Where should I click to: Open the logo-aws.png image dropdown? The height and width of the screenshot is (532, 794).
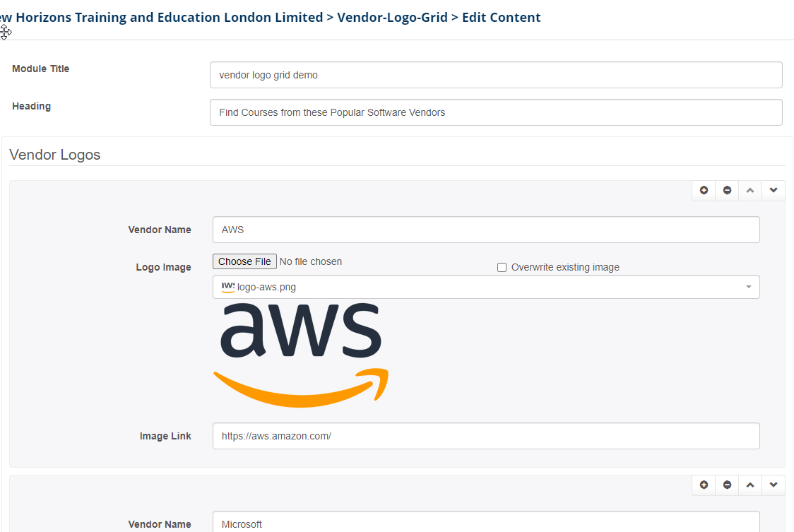[x=486, y=288]
